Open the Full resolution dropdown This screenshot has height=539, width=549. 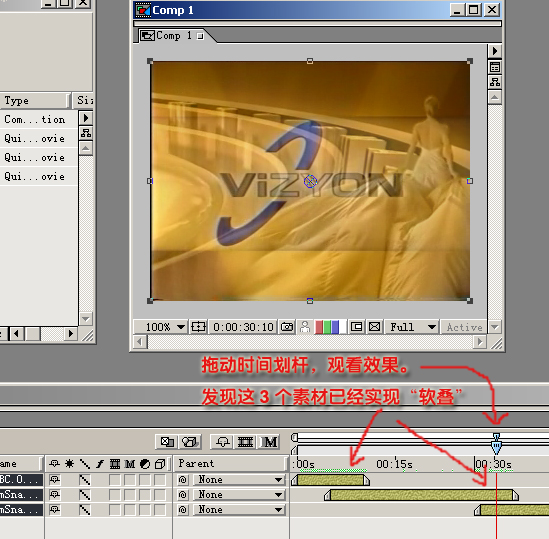coord(413,327)
